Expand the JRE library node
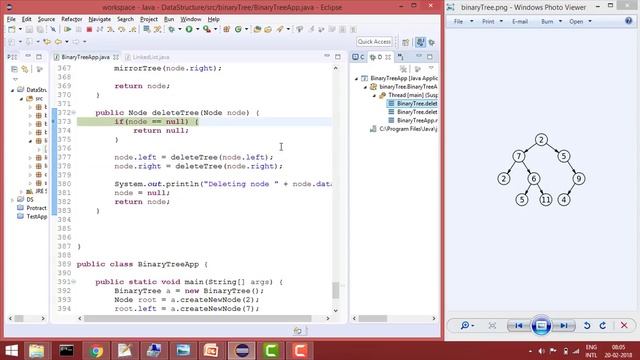The image size is (640, 360). pos(22,191)
